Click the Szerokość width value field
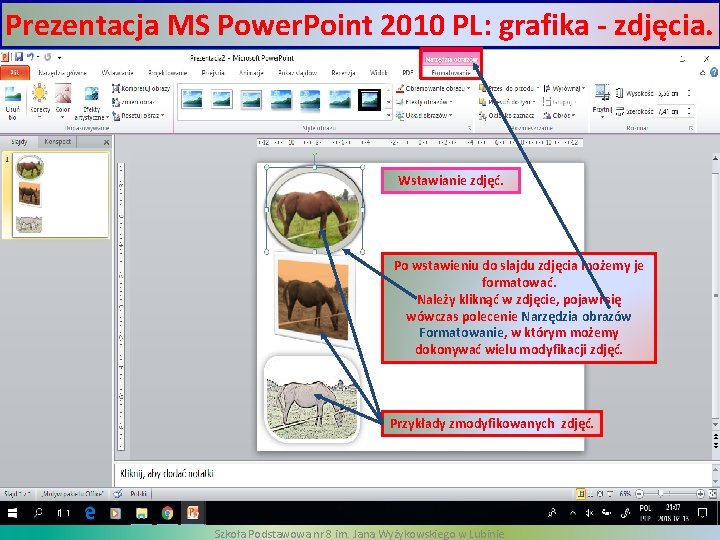720x540 pixels. [670, 111]
